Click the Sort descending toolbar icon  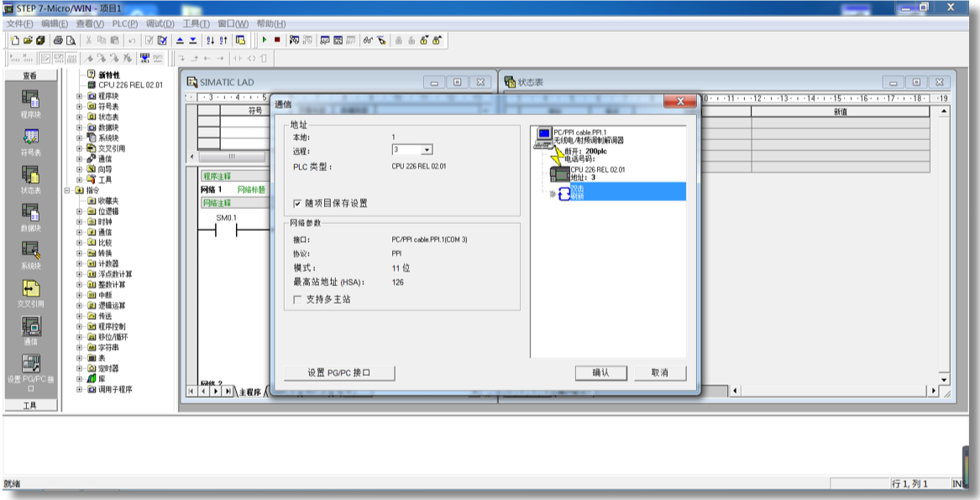coord(223,40)
